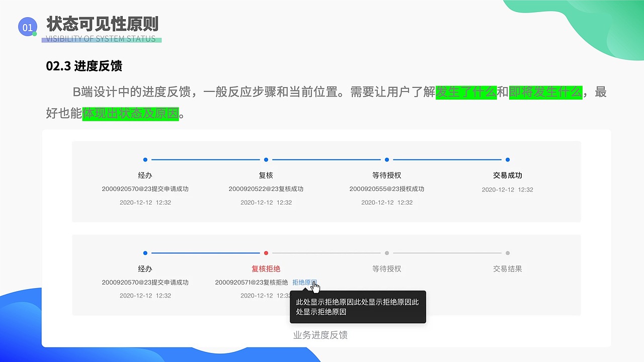644x362 pixels.
Task: Click text 2000920522@23复核成功
Action: pyautogui.click(x=266, y=189)
